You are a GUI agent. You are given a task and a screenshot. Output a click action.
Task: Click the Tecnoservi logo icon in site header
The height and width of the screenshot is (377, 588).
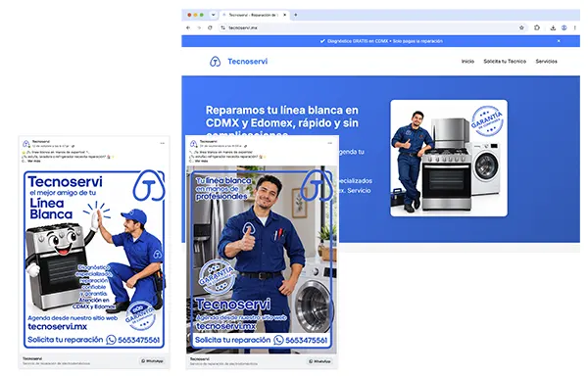pos(215,61)
